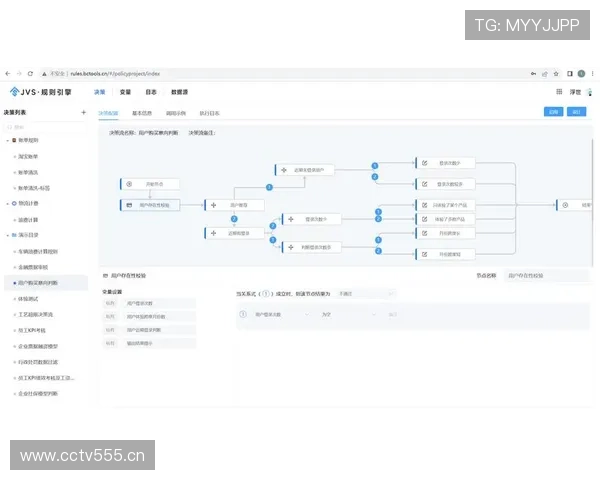This screenshot has width=600, height=480.
Task: Open the apps grid icon in top header
Action: (558, 92)
